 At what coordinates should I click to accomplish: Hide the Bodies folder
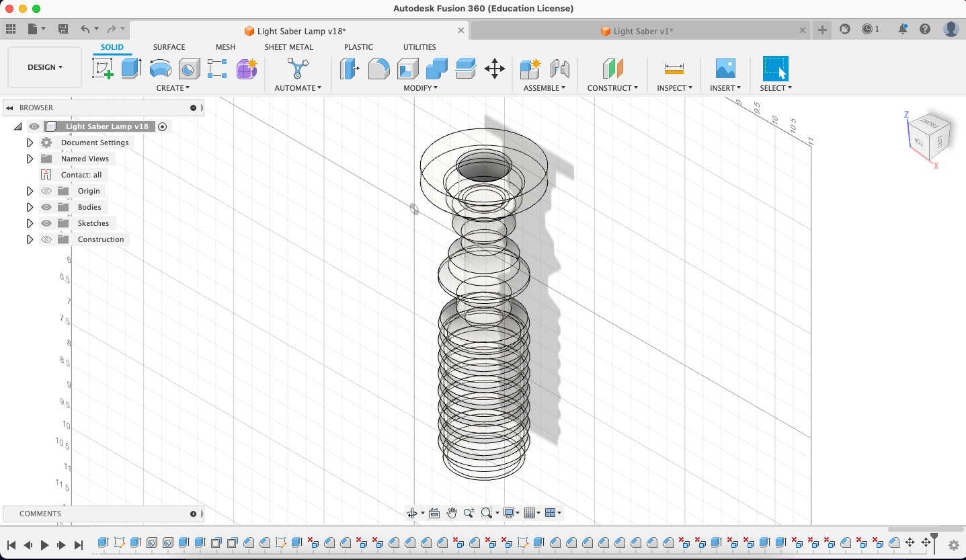(46, 206)
